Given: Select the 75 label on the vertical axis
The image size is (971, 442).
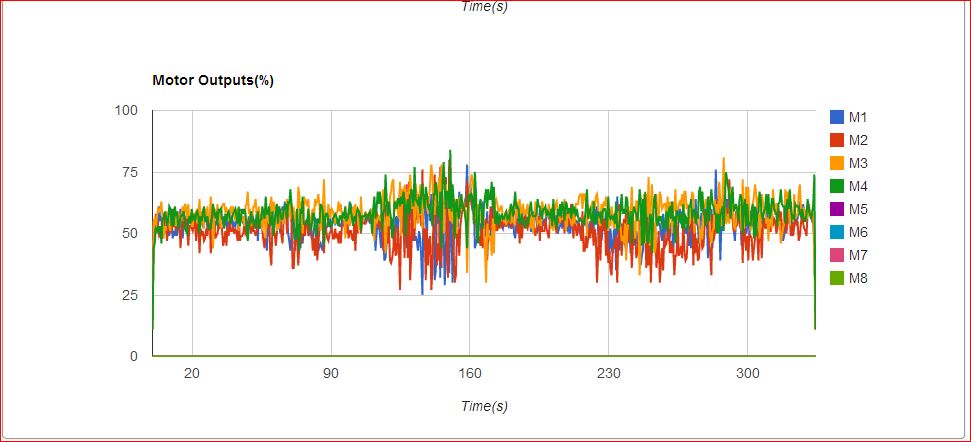Looking at the screenshot, I should [128, 172].
